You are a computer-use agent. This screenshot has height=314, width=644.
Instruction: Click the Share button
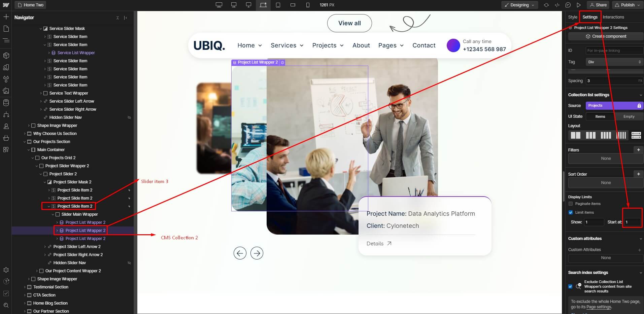click(598, 5)
